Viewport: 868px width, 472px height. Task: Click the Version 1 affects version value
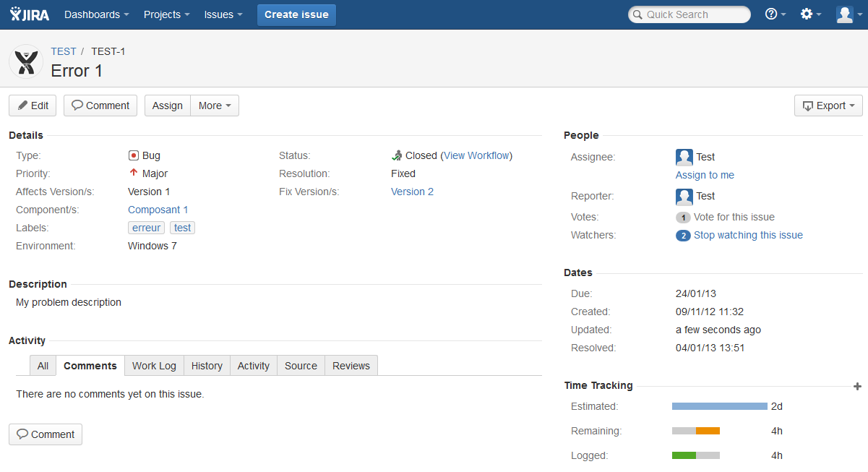[149, 192]
